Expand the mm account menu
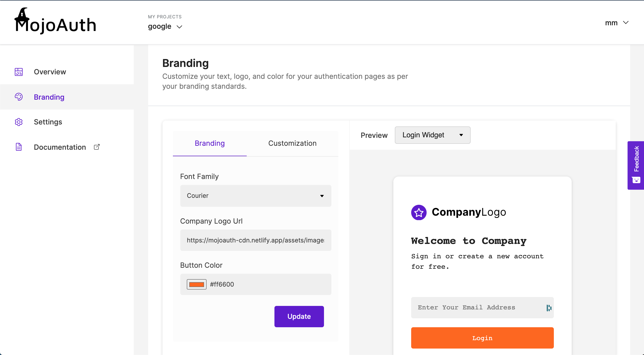 pos(617,23)
